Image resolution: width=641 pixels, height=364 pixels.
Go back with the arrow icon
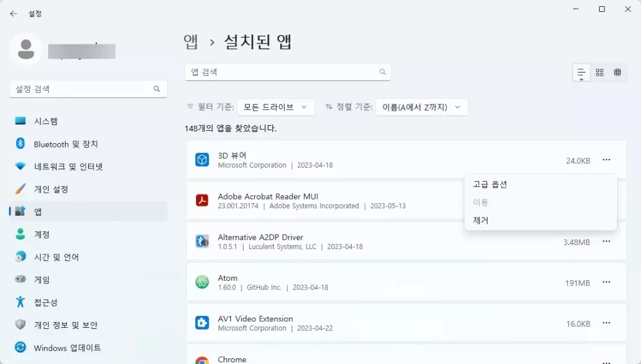click(14, 14)
